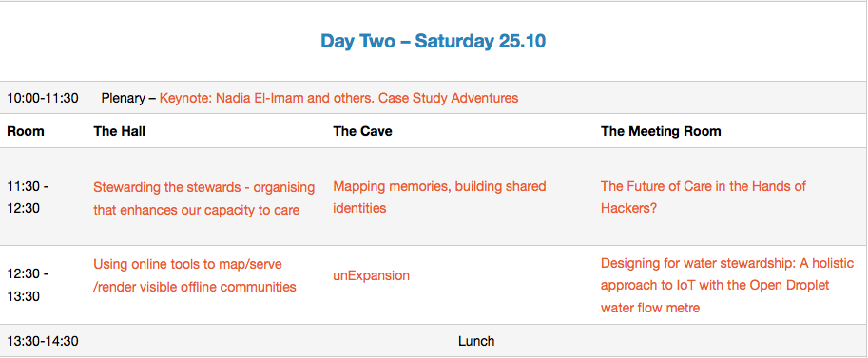The width and height of the screenshot is (868, 358).
Task: Select the Lunch row text
Action: click(476, 342)
